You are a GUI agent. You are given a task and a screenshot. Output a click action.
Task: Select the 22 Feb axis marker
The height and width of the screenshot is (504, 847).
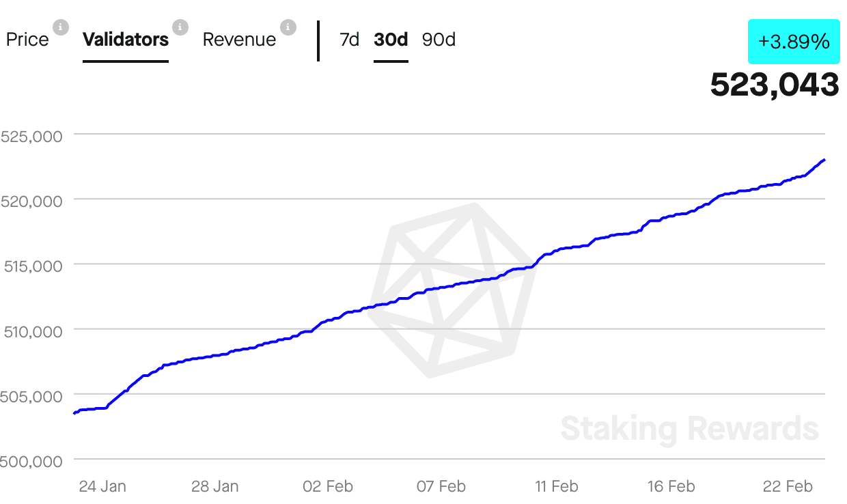(788, 486)
